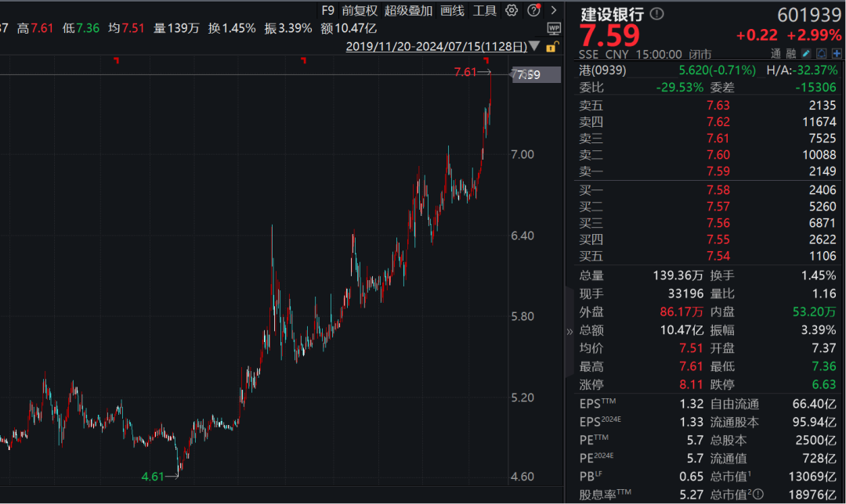The image size is (846, 504).
Task: Click 总量 value 139.36万
Action: pyautogui.click(x=678, y=275)
